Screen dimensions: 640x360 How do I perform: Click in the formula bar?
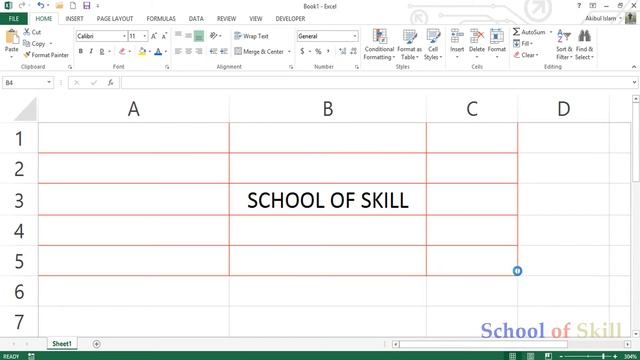(x=376, y=82)
